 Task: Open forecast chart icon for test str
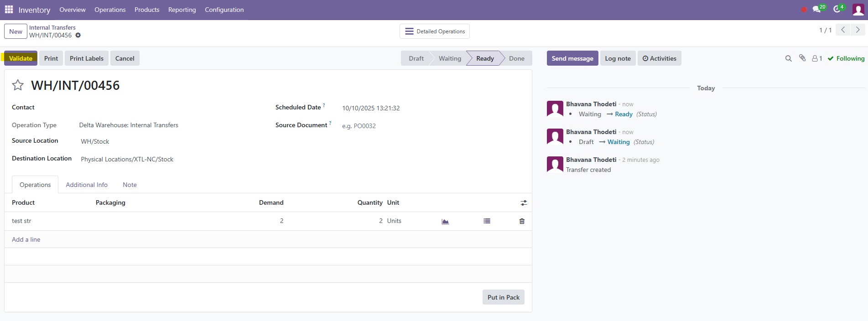[x=445, y=221]
